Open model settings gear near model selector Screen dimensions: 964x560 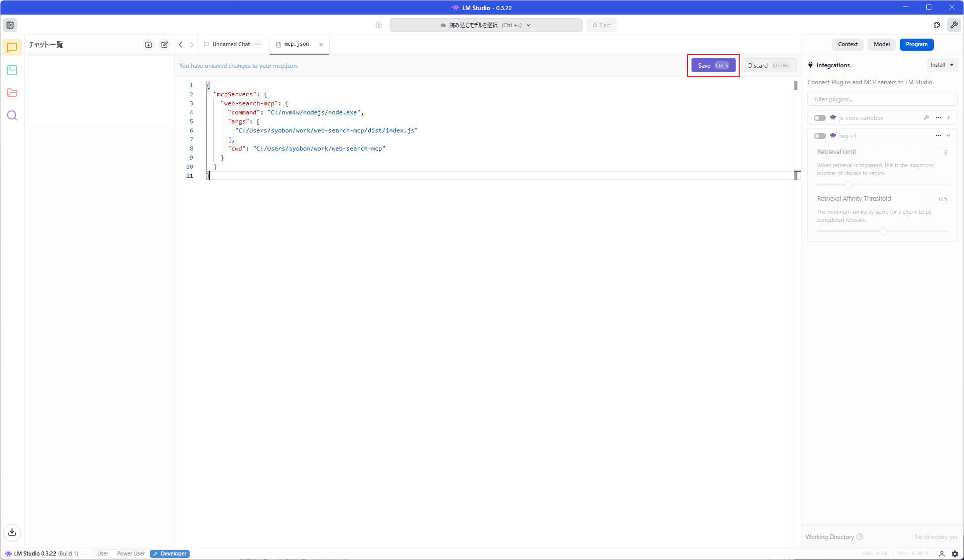379,25
